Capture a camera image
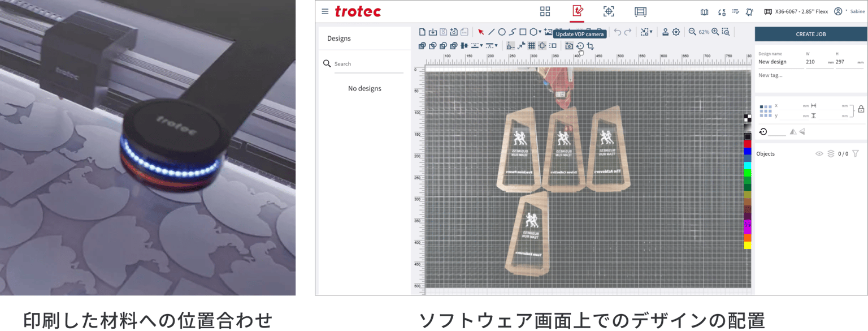 569,46
